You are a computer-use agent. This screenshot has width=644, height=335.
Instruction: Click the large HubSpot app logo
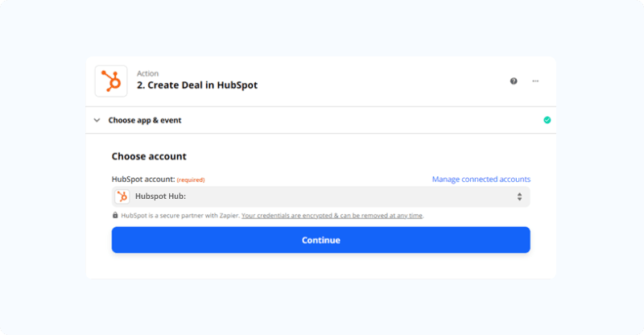111,81
